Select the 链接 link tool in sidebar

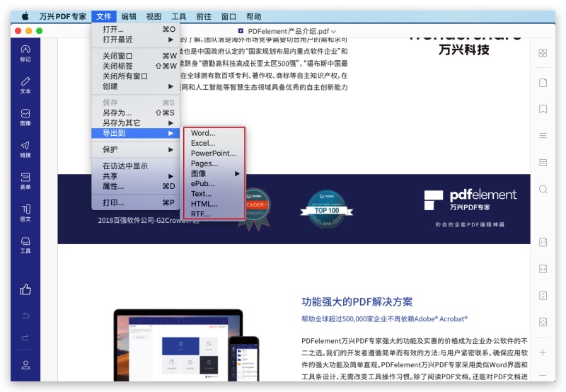(25, 149)
